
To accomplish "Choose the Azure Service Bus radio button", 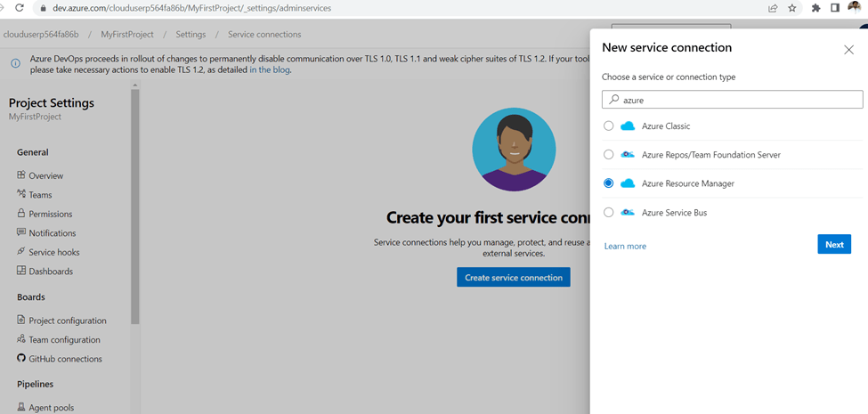I will tap(609, 213).
